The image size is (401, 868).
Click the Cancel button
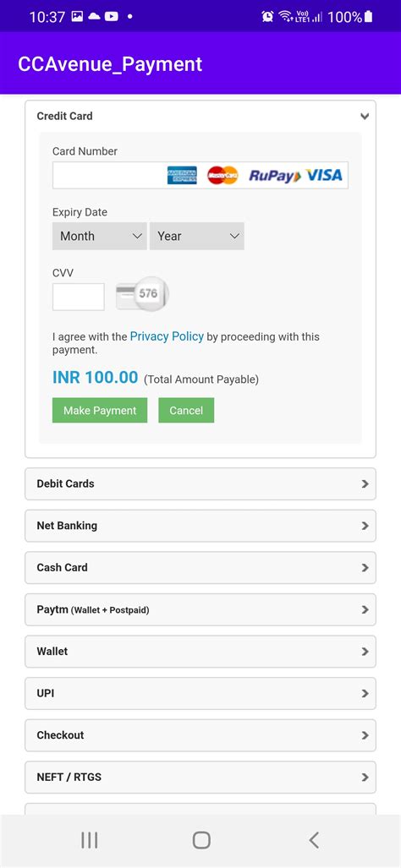click(186, 410)
